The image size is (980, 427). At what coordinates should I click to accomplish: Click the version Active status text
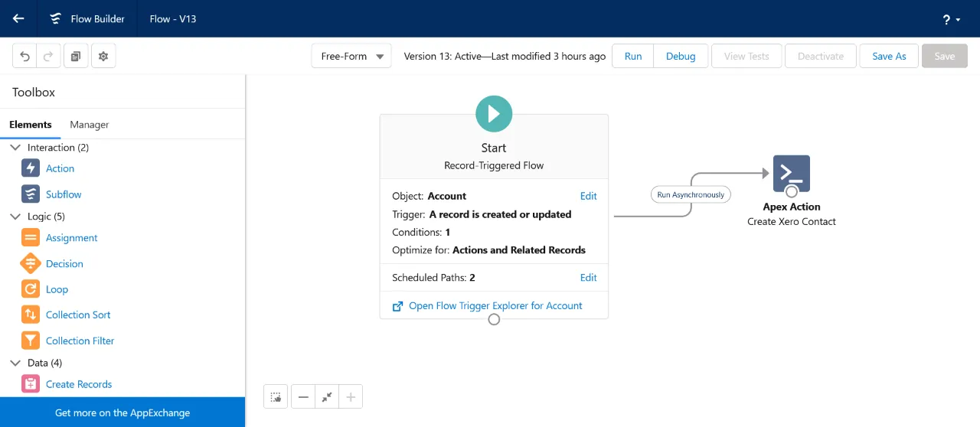point(505,56)
